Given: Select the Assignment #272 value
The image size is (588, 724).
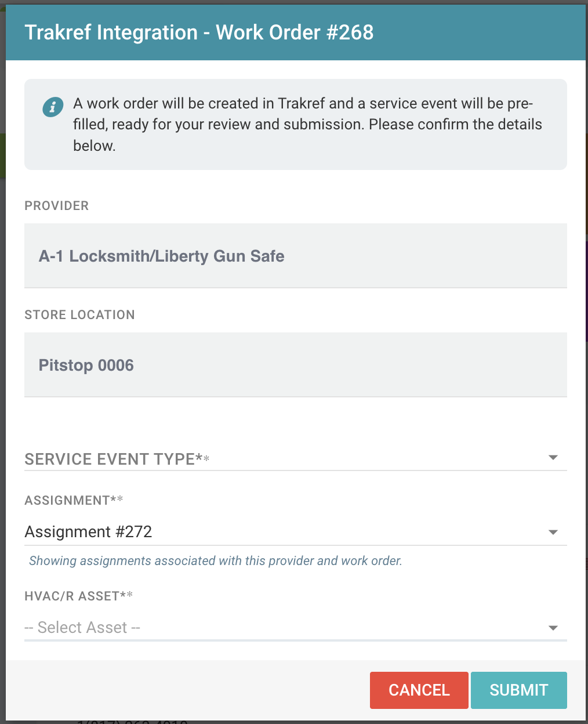Looking at the screenshot, I should [x=88, y=532].
